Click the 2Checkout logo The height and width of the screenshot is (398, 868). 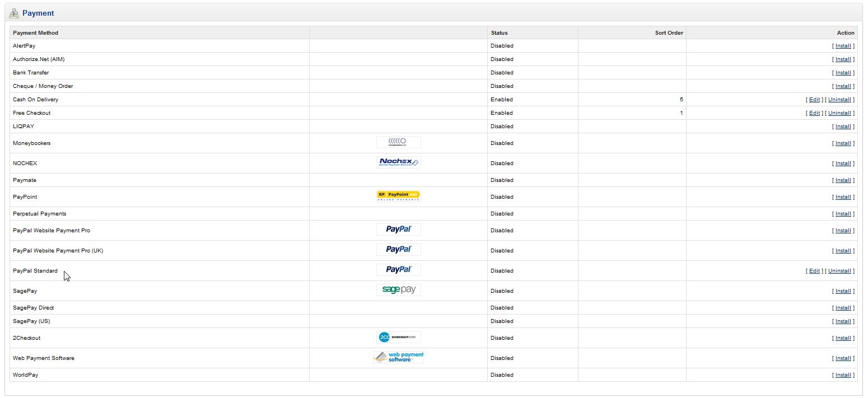[398, 337]
